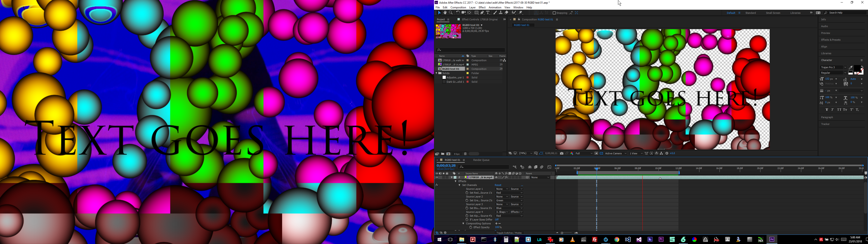Click the Graph Editor icon in timeline
Image resolution: width=868 pixels, height=244 pixels.
[549, 167]
